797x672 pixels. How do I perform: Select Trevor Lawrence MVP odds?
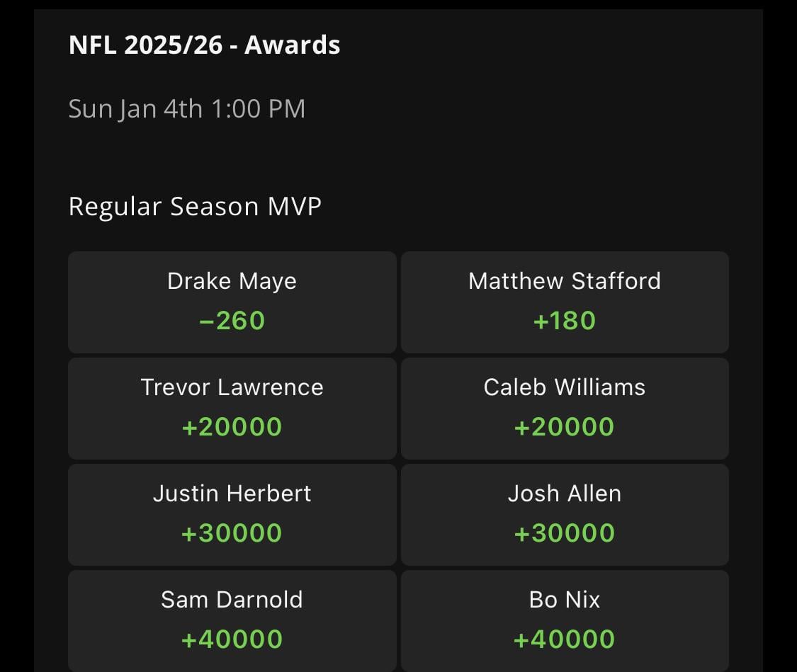point(232,408)
